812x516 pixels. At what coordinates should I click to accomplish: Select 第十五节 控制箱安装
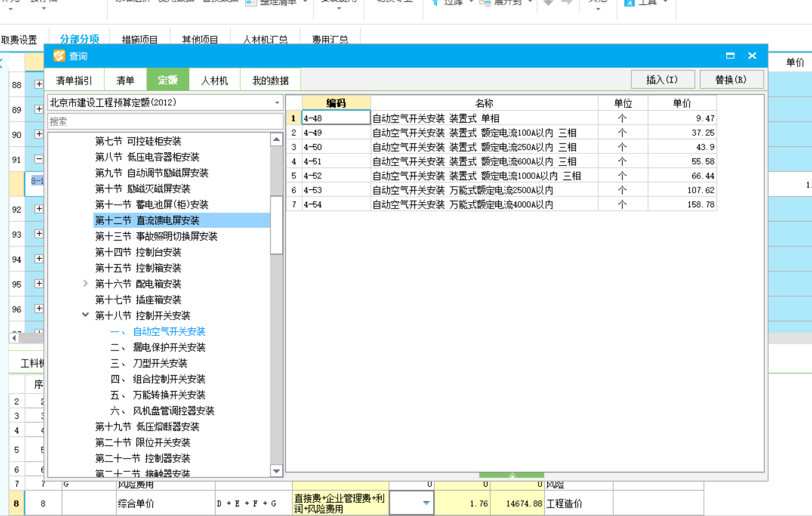pyautogui.click(x=138, y=268)
